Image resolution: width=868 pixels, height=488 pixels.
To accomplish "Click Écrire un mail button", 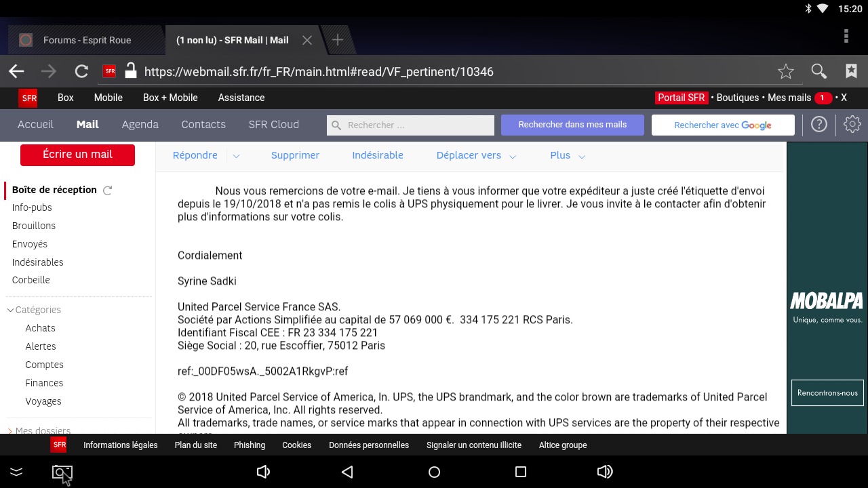I will (x=77, y=155).
